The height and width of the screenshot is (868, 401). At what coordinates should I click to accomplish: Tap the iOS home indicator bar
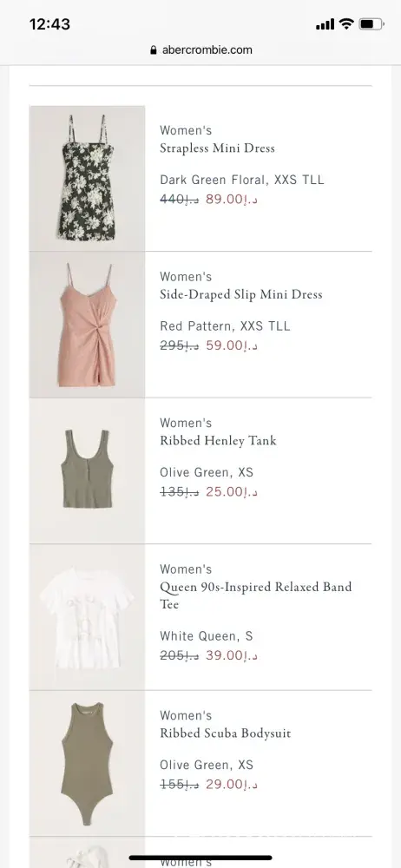(200, 858)
